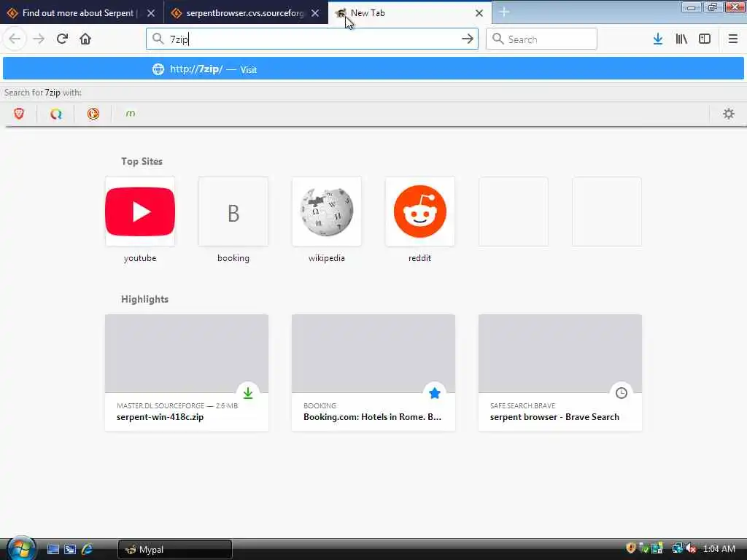Visit the http://7zip/ suggestion
The image size is (747, 560).
click(373, 69)
